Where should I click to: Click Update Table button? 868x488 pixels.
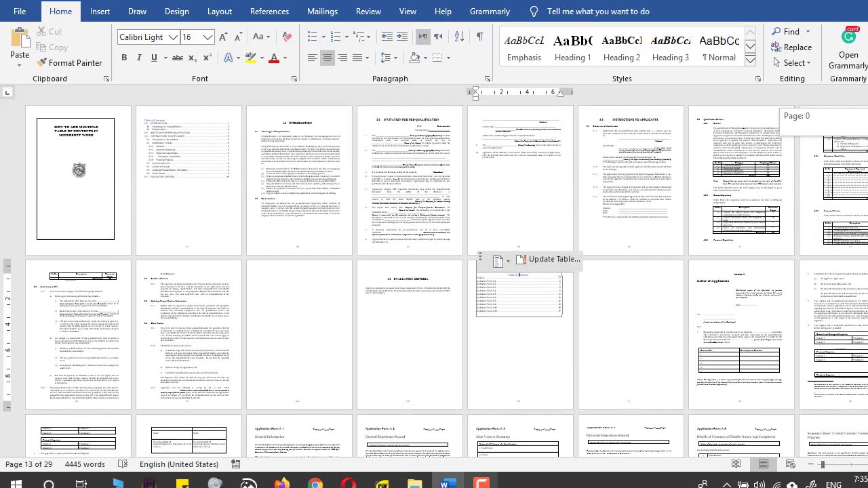click(547, 259)
